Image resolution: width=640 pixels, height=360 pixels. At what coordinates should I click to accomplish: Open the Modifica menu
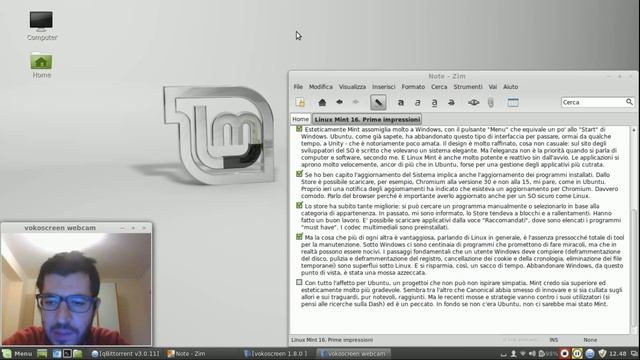coord(320,87)
